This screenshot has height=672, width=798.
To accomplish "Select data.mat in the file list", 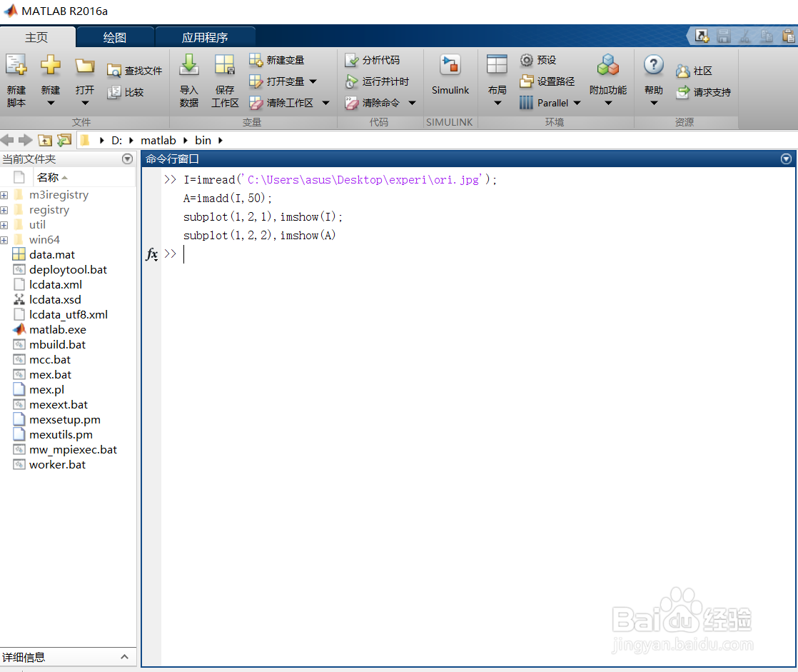I will [x=52, y=254].
